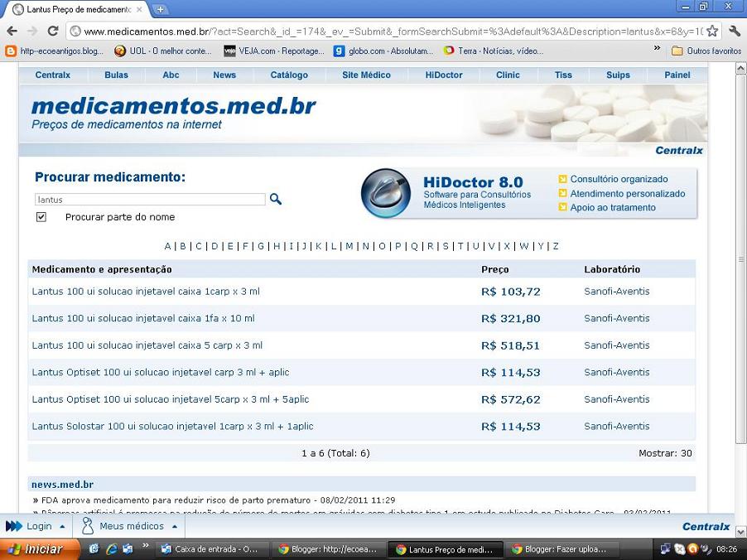Click the R$ 572,62 price
747x560 pixels.
coord(511,399)
